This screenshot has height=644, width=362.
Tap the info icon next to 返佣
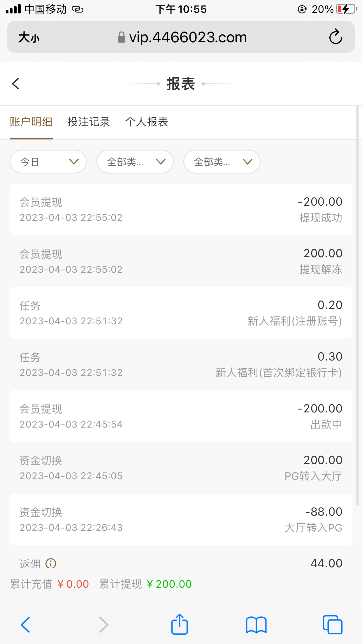coord(51,563)
